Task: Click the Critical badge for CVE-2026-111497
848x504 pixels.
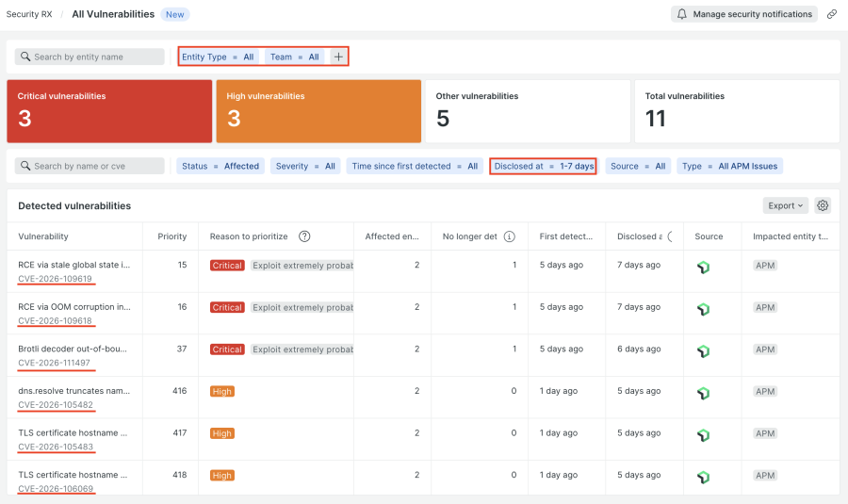Action: [x=227, y=350]
